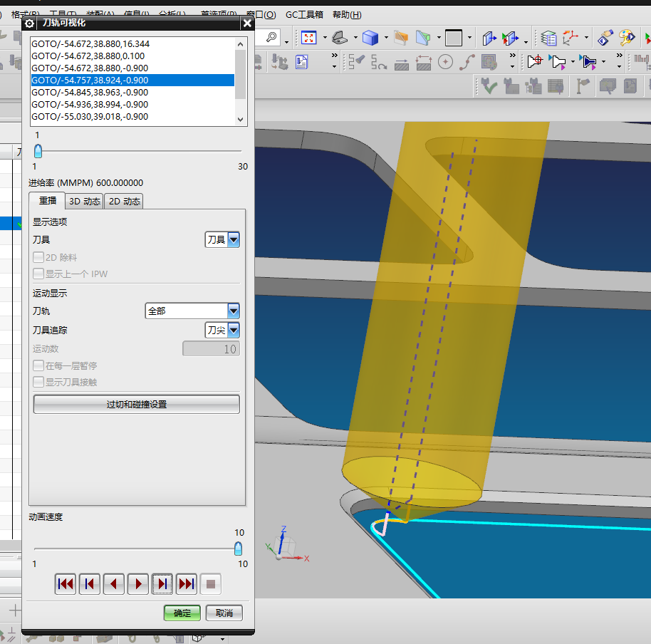Screen dimensions: 651x644
Task: Expand the 刀轨 dropdown showing 全部
Action: pyautogui.click(x=192, y=311)
